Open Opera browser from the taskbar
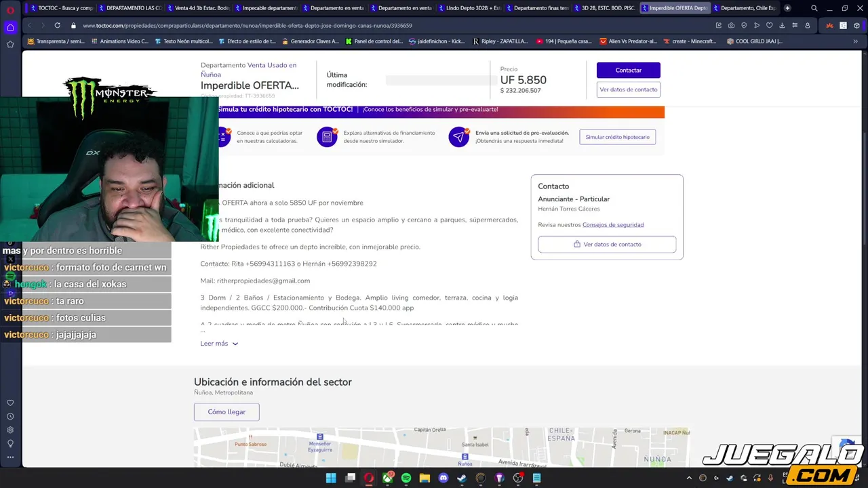 [368, 478]
